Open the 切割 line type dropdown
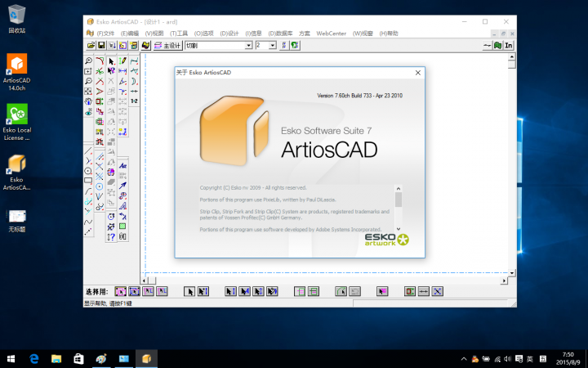This screenshot has width=588, height=368. (x=248, y=46)
